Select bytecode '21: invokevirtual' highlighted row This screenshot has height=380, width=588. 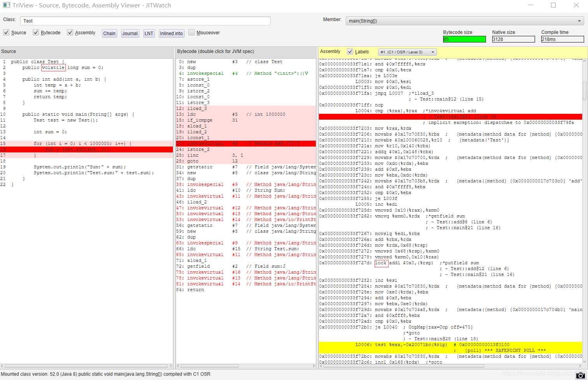pos(246,143)
